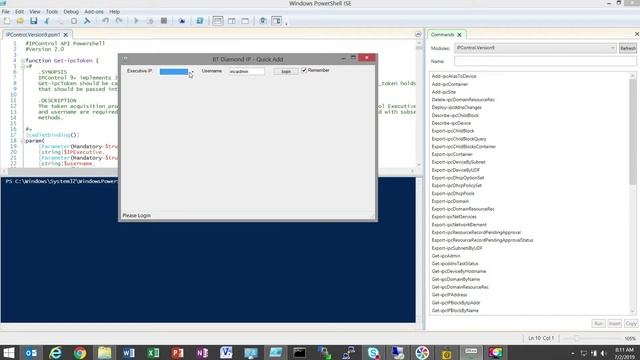Open Outlook from the taskbar
This screenshot has height=360, width=640.
31,353
